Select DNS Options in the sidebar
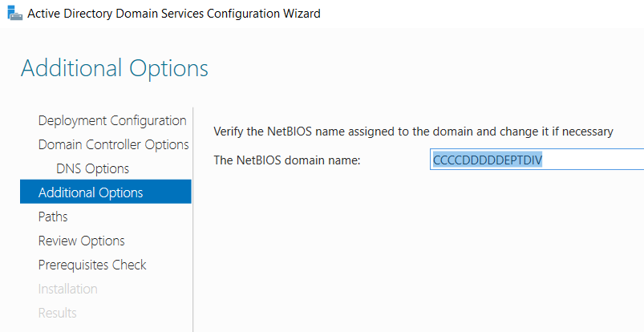 [x=92, y=169]
